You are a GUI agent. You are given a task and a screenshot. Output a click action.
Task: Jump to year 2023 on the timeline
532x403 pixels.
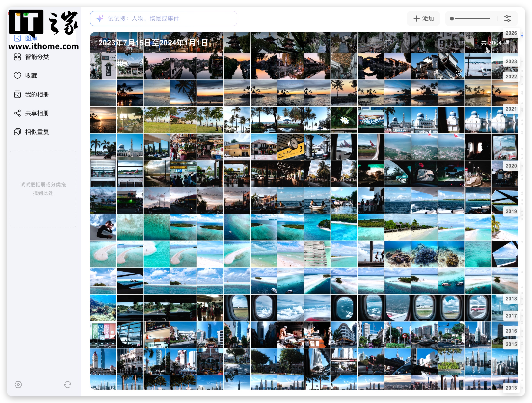(x=511, y=61)
